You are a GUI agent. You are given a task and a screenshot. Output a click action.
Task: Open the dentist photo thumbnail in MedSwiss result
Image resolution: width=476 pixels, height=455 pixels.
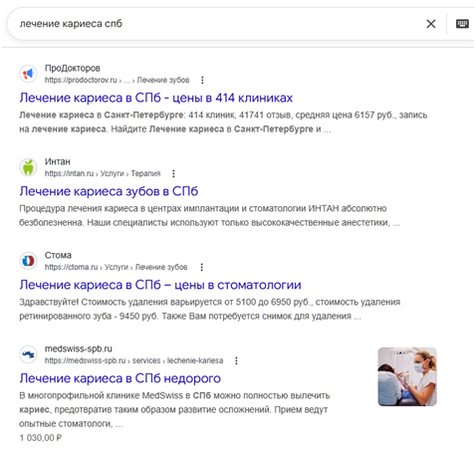(407, 376)
